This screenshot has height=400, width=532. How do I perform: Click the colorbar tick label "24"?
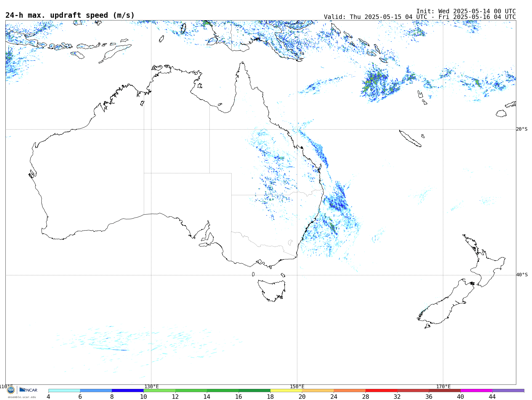pos(334,397)
